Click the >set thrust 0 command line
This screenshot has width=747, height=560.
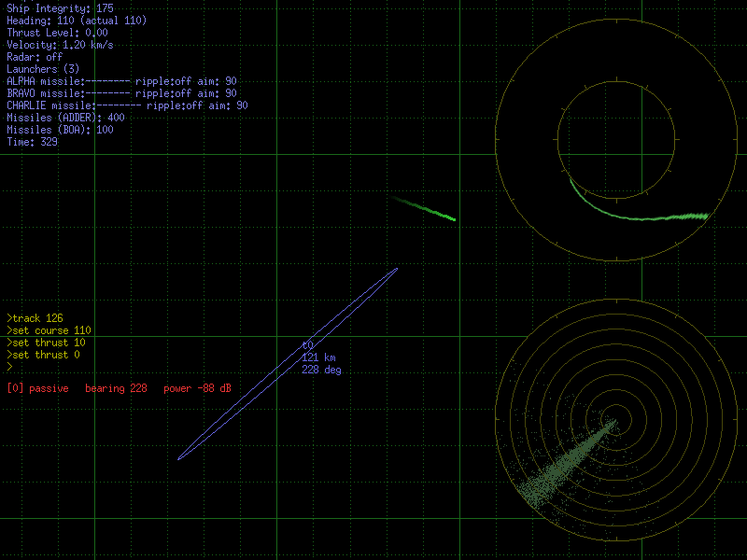[43, 355]
